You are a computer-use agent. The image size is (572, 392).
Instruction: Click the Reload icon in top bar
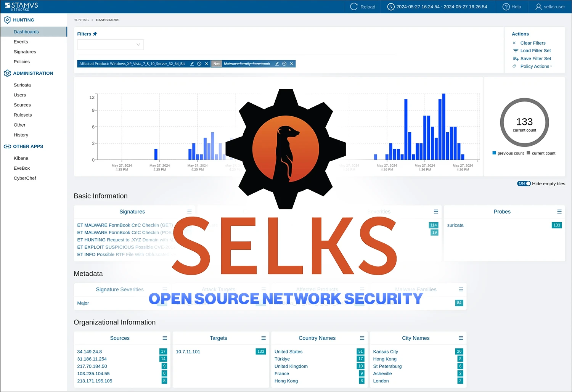point(353,6)
